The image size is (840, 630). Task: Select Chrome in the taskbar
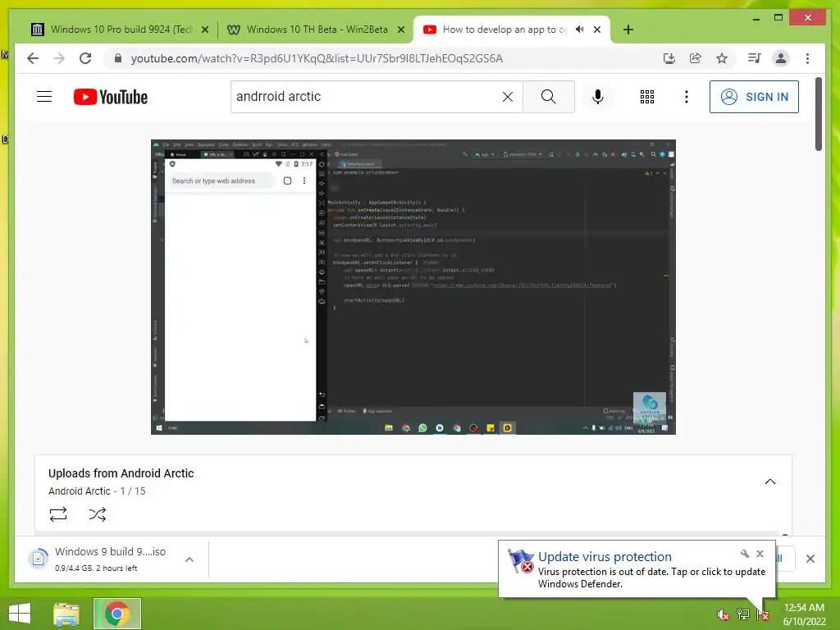[117, 614]
